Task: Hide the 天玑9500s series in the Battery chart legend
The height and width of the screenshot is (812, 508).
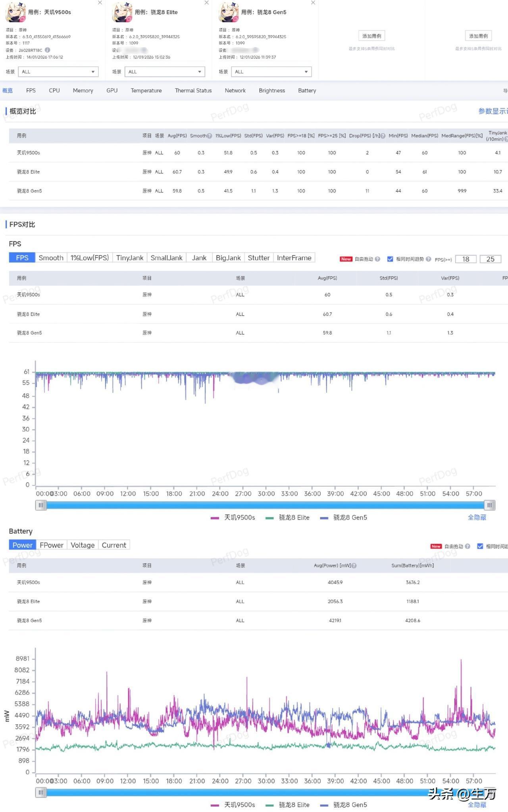Action: pyautogui.click(x=233, y=805)
